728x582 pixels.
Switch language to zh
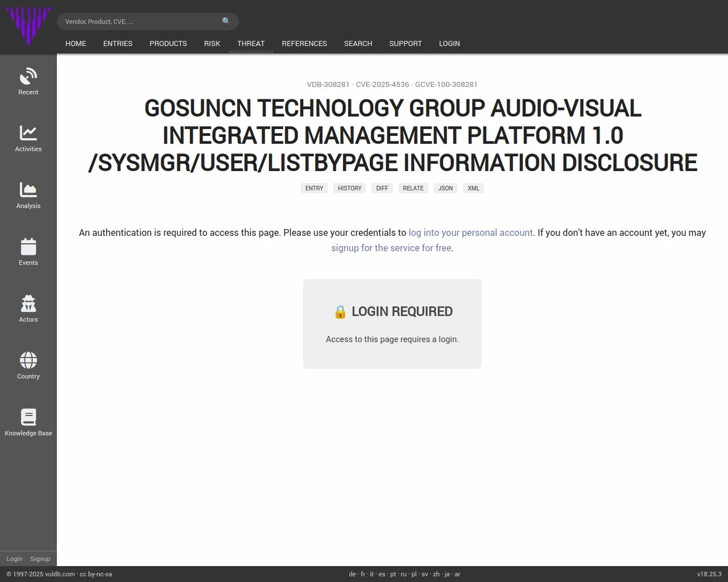(x=436, y=574)
